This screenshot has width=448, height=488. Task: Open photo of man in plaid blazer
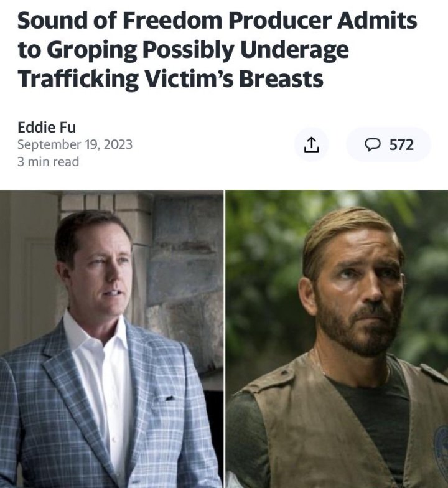point(111,339)
